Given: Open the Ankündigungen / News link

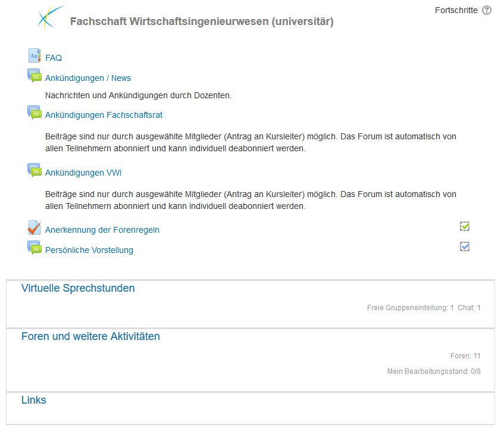Looking at the screenshot, I should point(88,78).
